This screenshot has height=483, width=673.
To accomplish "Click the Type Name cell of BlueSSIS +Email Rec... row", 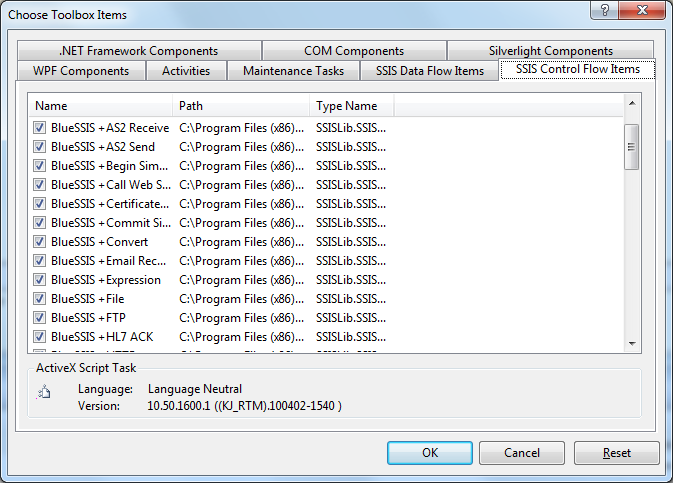I will coord(351,261).
